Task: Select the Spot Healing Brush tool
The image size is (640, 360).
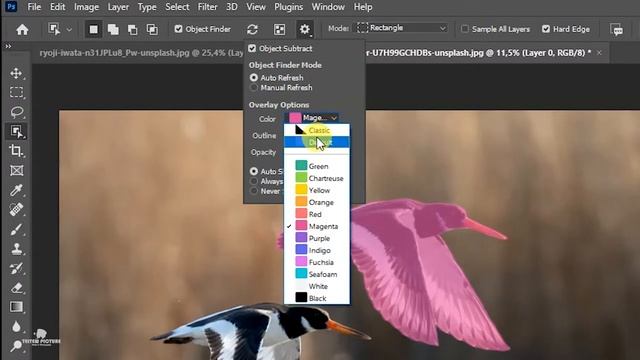Action: [x=16, y=209]
